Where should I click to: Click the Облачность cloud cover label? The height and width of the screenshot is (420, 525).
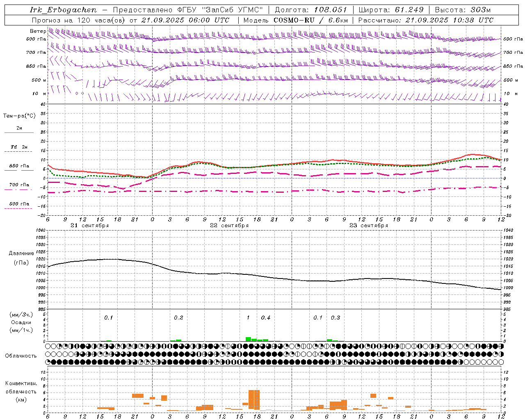21,356
